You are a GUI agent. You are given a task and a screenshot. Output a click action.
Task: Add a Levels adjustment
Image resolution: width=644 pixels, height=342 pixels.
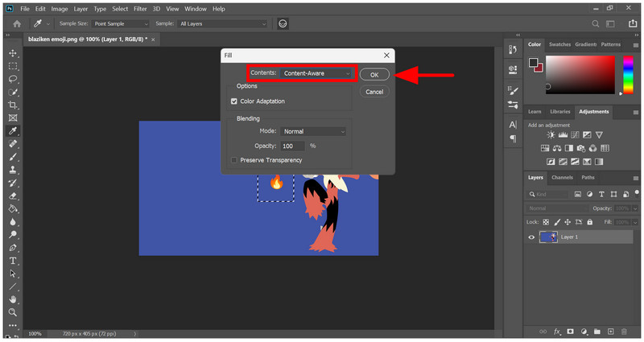tap(563, 135)
